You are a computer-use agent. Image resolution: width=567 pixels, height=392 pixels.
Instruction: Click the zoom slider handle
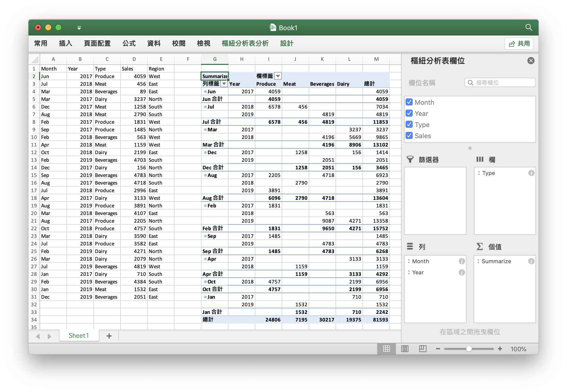(x=469, y=349)
